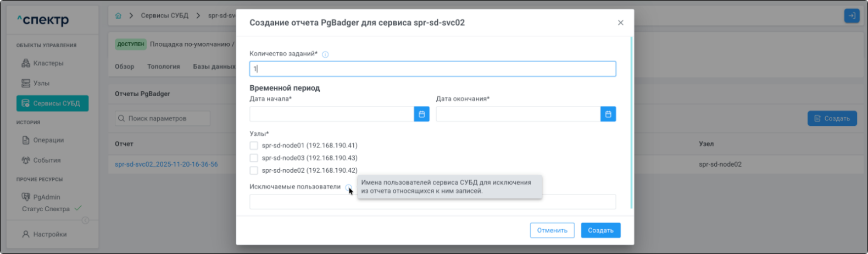This screenshot has height=254, width=868.
Task: Close the PgBadger report dialog
Action: tap(620, 23)
